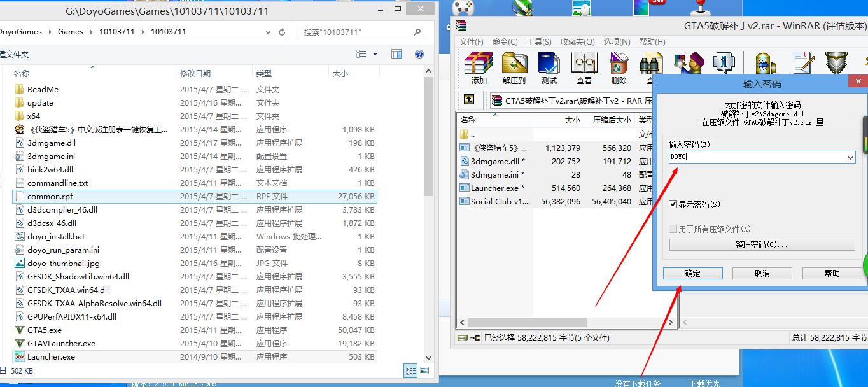
Task: Toggle the Explorer preview pane icon
Action: click(396, 54)
